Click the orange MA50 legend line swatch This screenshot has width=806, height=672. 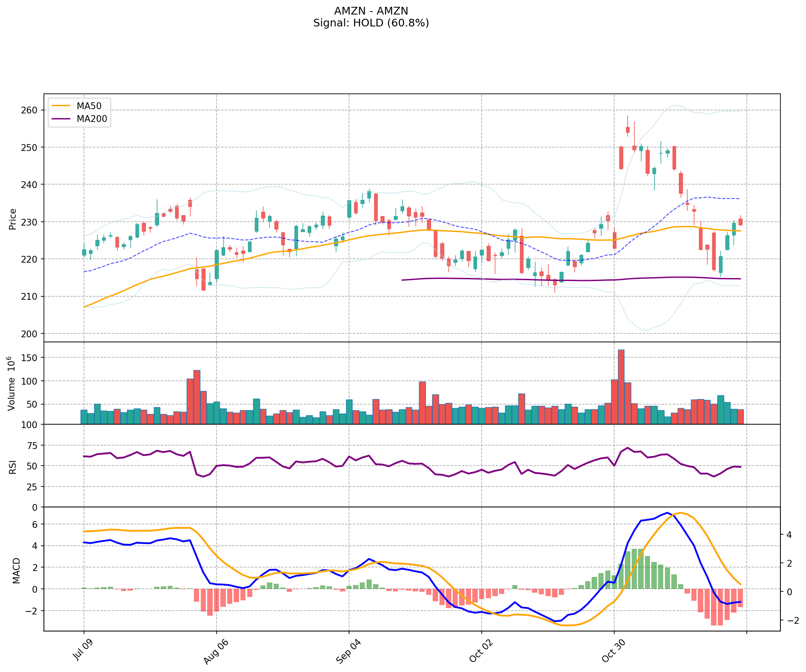tap(61, 106)
